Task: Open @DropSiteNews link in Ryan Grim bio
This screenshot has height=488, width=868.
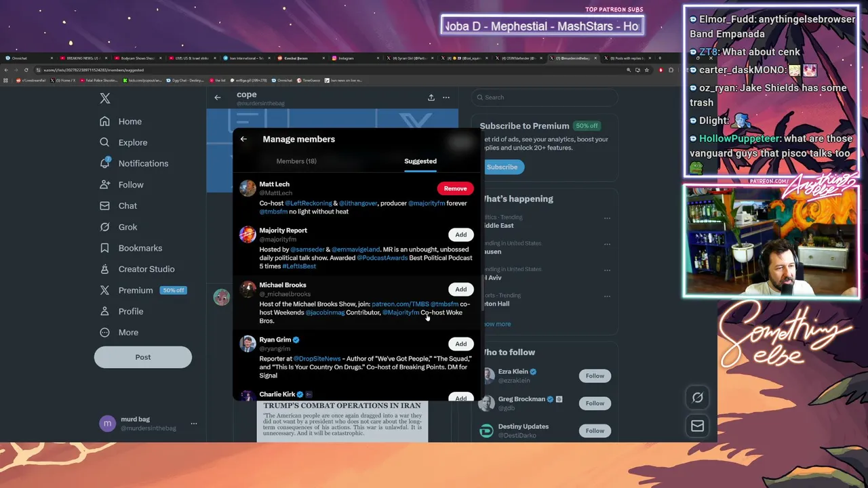Action: pos(317,359)
